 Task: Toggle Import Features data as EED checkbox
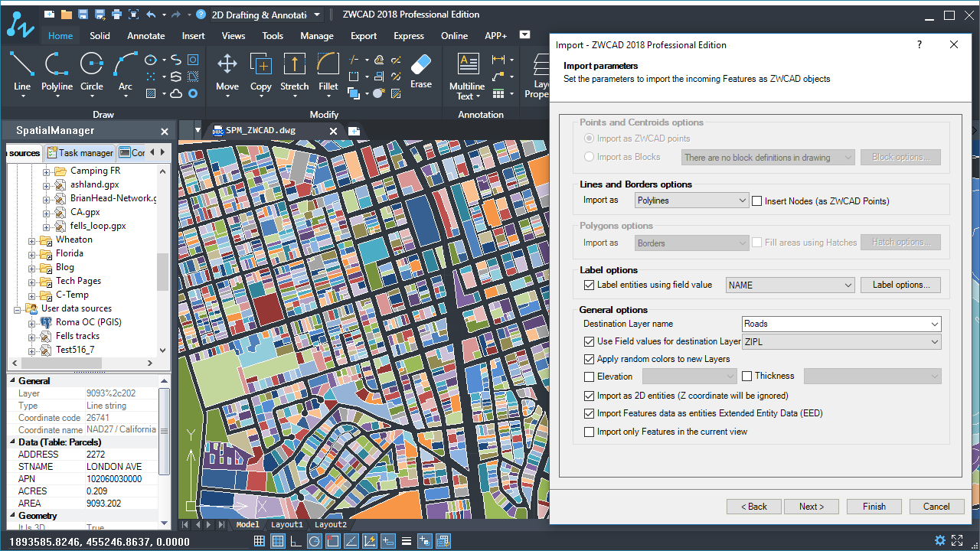coord(589,413)
